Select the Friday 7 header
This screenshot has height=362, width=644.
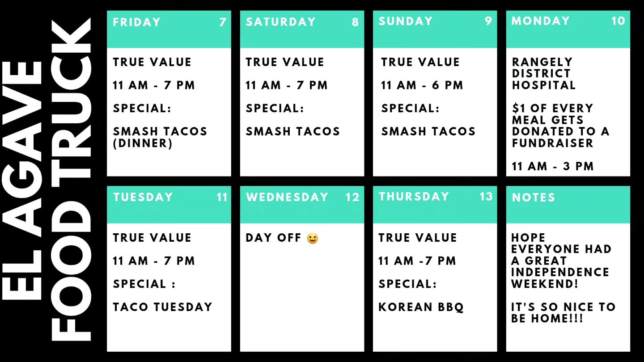(169, 29)
